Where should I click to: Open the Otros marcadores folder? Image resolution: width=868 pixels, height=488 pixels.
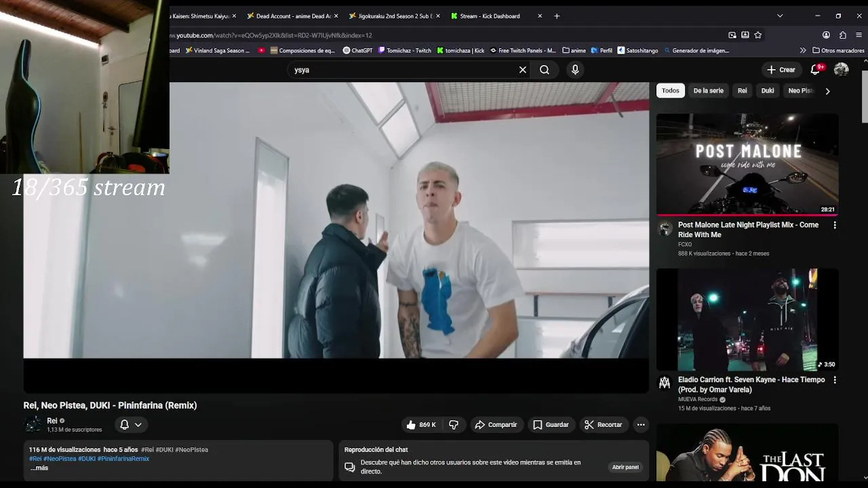tap(838, 51)
